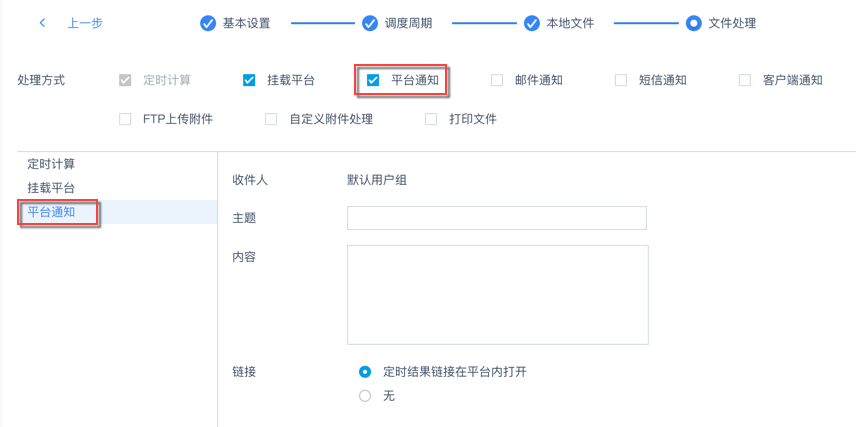
Task: Click the 调度周期 step checkmark icon
Action: click(370, 23)
